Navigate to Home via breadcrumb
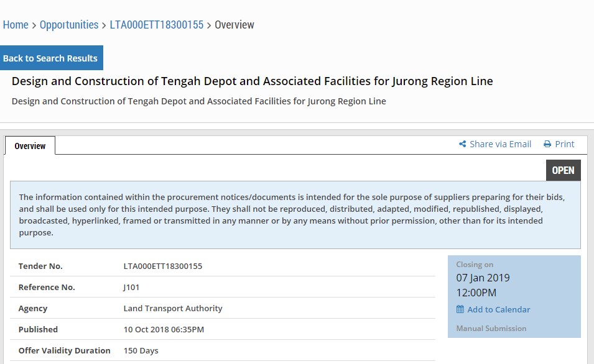 coord(16,25)
